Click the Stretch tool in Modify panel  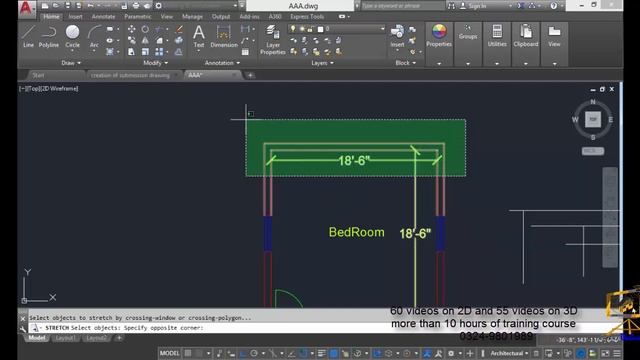(131, 52)
